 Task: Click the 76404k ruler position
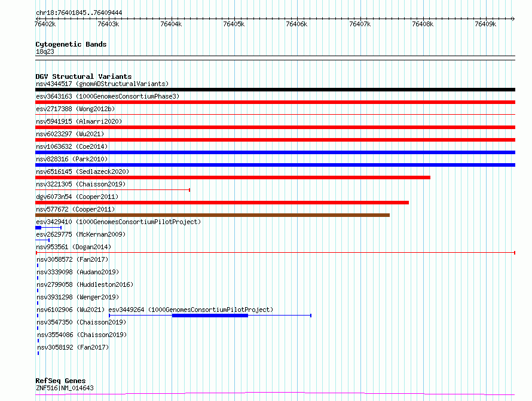(x=172, y=24)
